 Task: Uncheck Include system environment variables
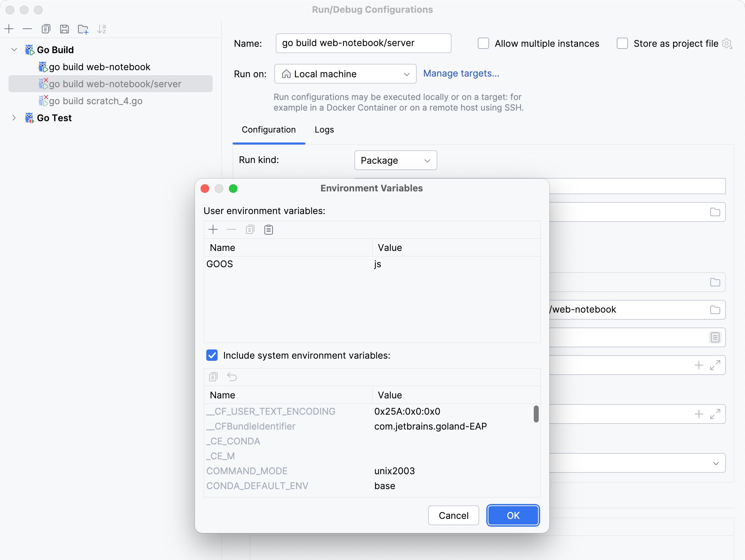pos(212,355)
